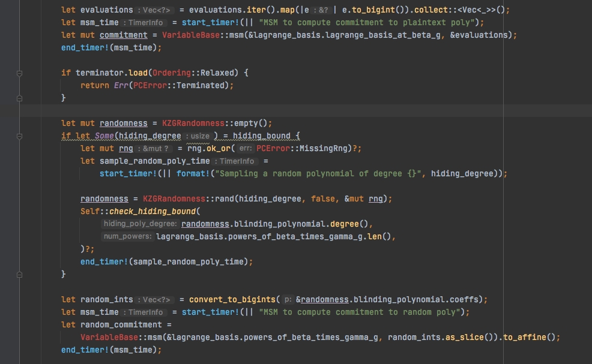Click KZGRandomness before ::empty()
The width and height of the screenshot is (592, 364).
(x=193, y=124)
